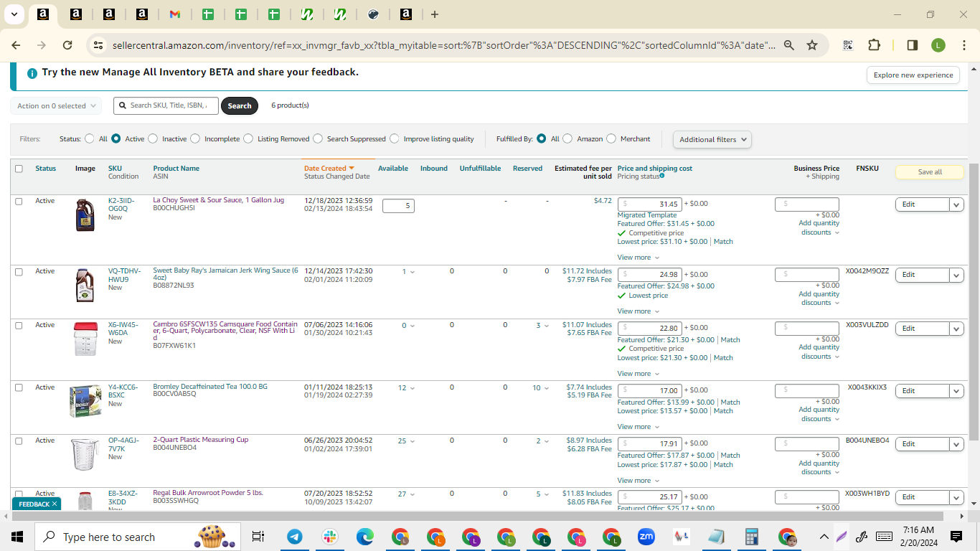Go back to the previous page
Viewport: 980px width, 551px height.
16,45
